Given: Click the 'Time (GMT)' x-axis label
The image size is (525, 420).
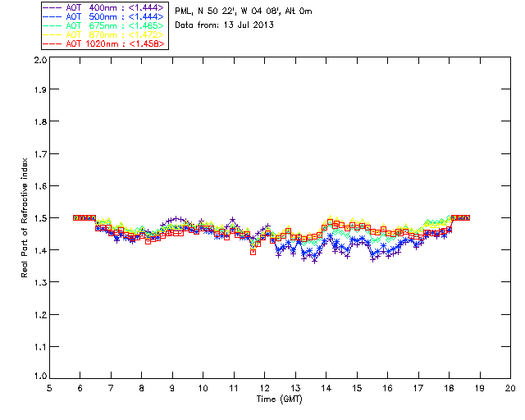Looking at the screenshot, I should pos(280,399).
